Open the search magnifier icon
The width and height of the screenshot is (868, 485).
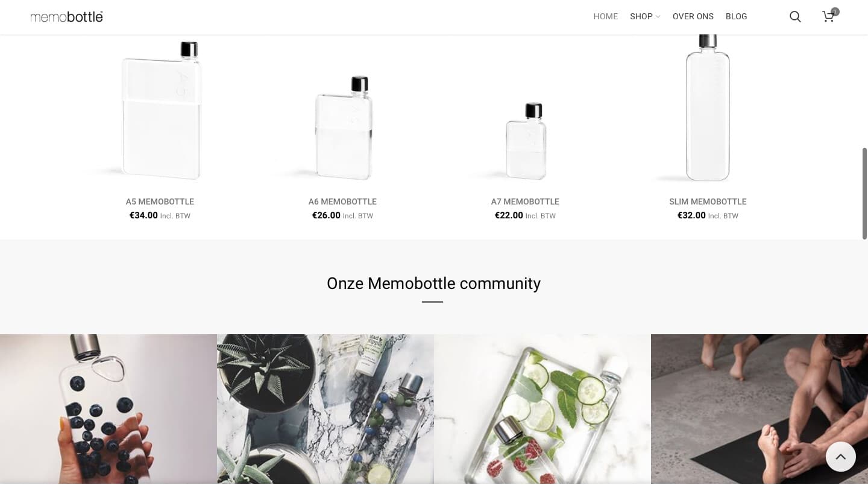(x=795, y=17)
